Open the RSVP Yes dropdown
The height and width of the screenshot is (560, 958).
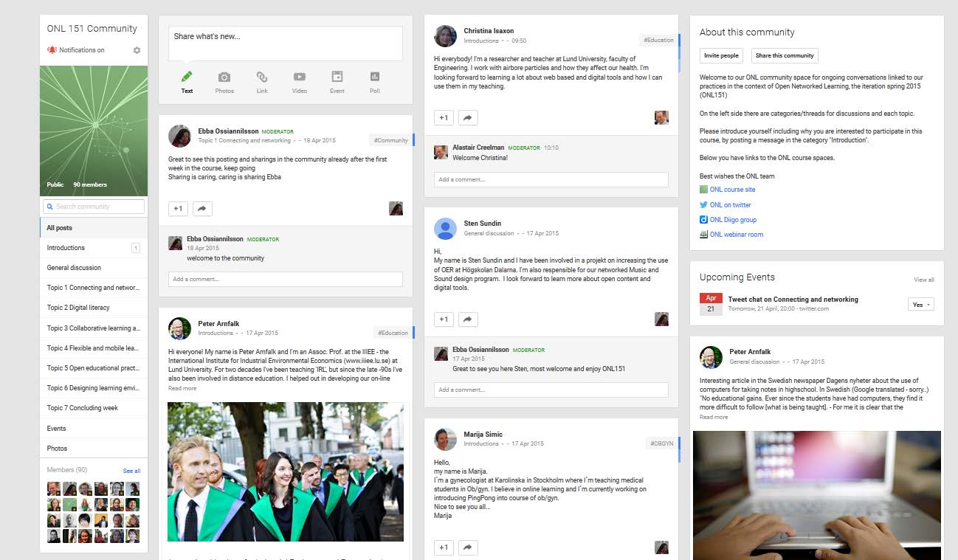point(921,304)
